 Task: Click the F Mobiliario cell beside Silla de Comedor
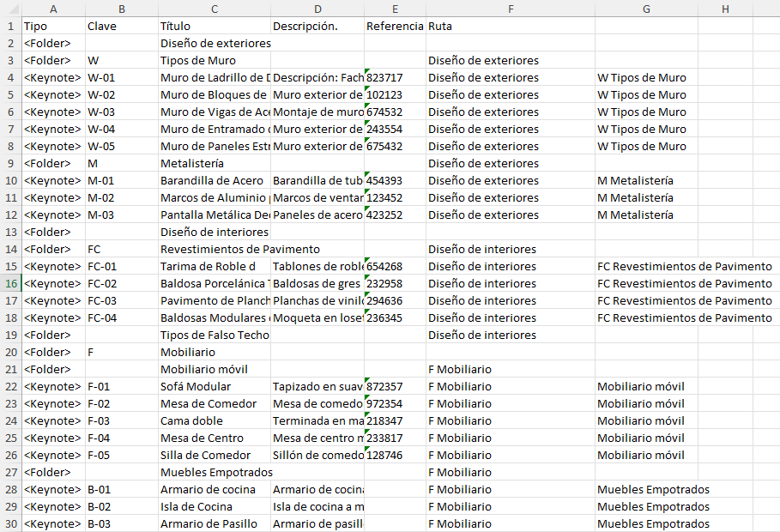pos(511,455)
